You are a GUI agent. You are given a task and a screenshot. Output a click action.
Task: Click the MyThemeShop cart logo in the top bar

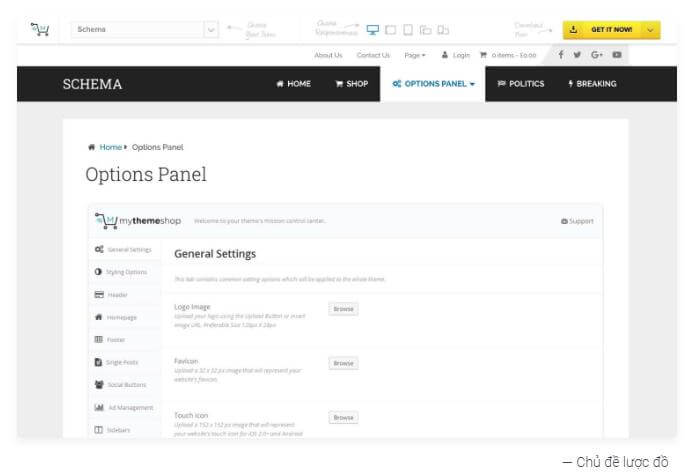pyautogui.click(x=40, y=29)
